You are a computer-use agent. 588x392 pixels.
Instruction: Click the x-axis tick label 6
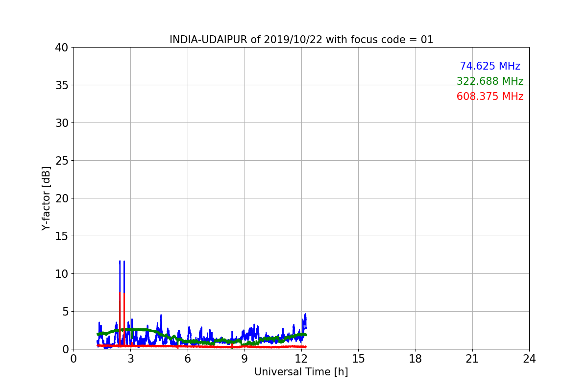(187, 359)
